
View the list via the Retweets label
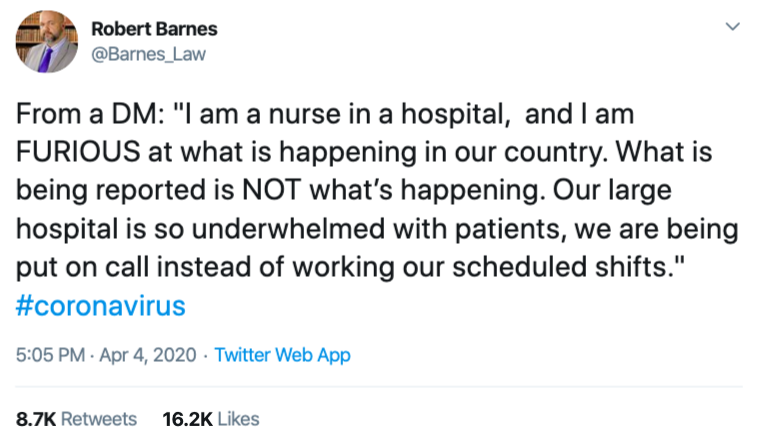[x=99, y=418]
